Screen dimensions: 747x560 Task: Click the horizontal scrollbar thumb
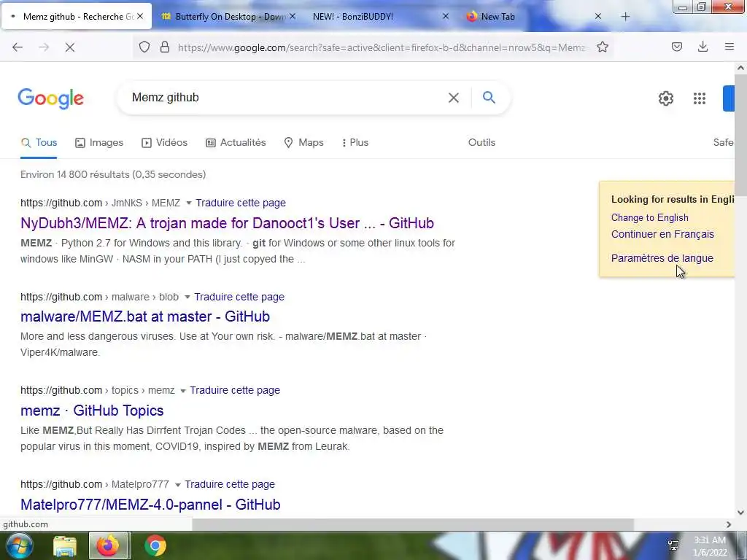pos(413,524)
